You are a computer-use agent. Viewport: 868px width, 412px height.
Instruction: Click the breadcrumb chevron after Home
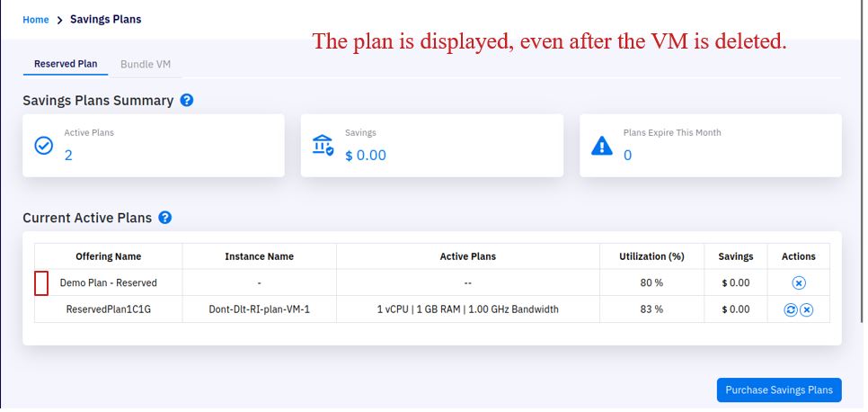[60, 20]
